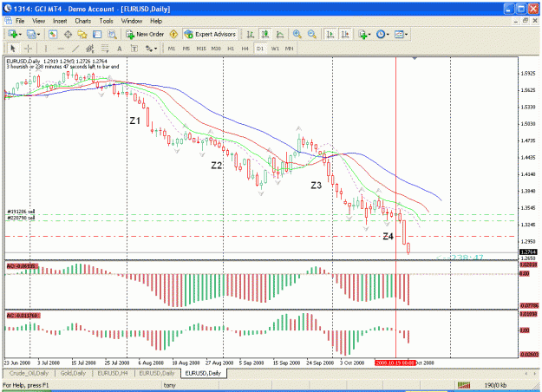Switch to the Crude_Oil,Daily chart tab
Viewport: 542px width, 392px height.
(x=29, y=373)
